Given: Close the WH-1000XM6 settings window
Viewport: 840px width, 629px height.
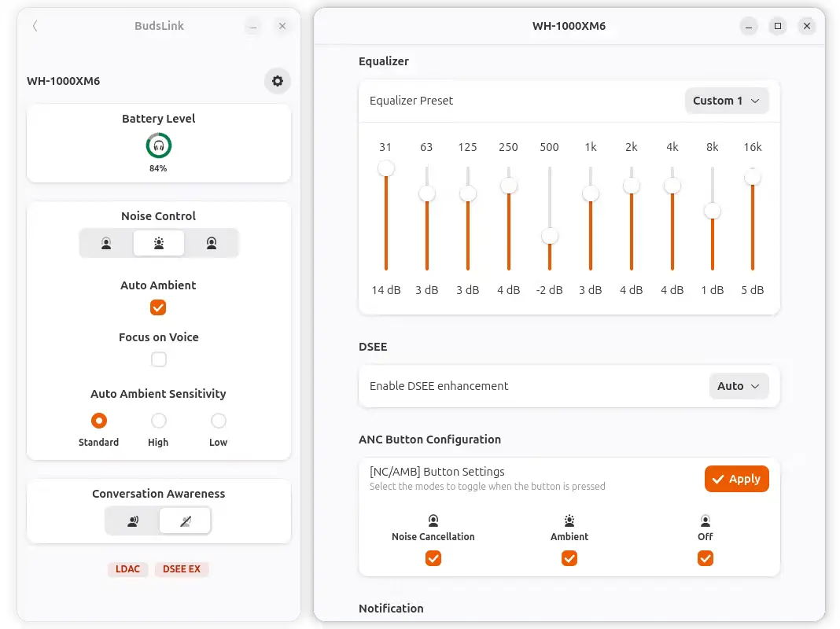Looking at the screenshot, I should coord(807,26).
